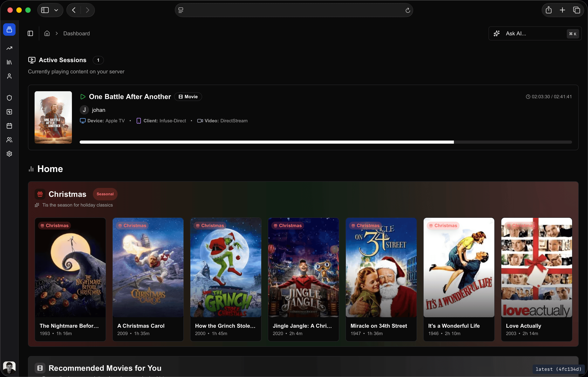Viewport: 588px width, 377px height.
Task: Open the activity pulse icon in sidebar
Action: point(9,112)
